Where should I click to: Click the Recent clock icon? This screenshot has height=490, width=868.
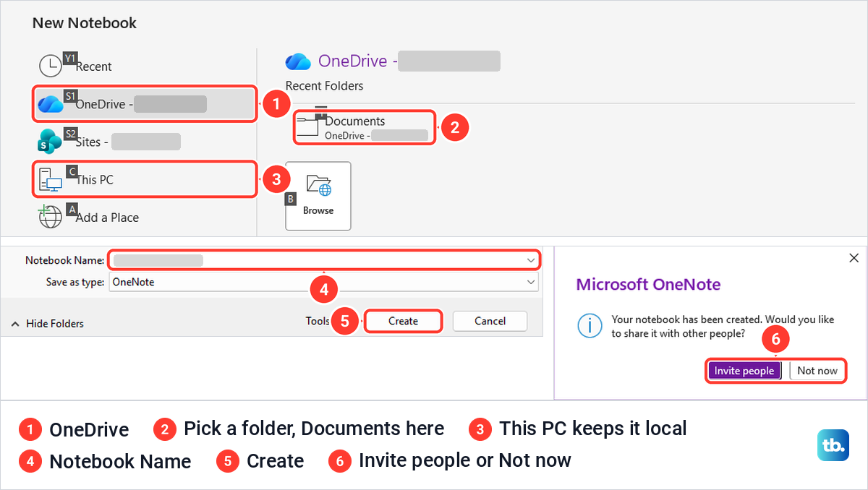(x=50, y=66)
